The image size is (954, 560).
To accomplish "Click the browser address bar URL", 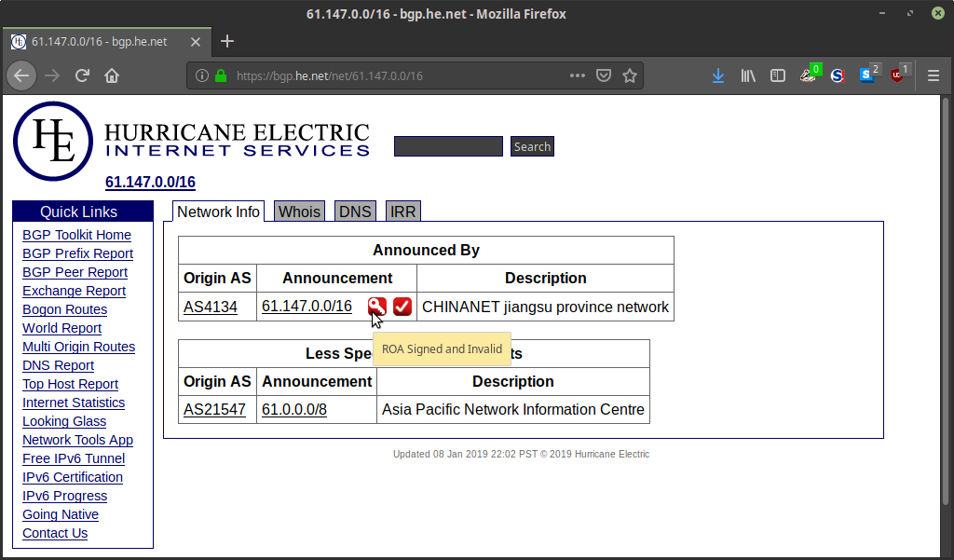I will pyautogui.click(x=329, y=75).
